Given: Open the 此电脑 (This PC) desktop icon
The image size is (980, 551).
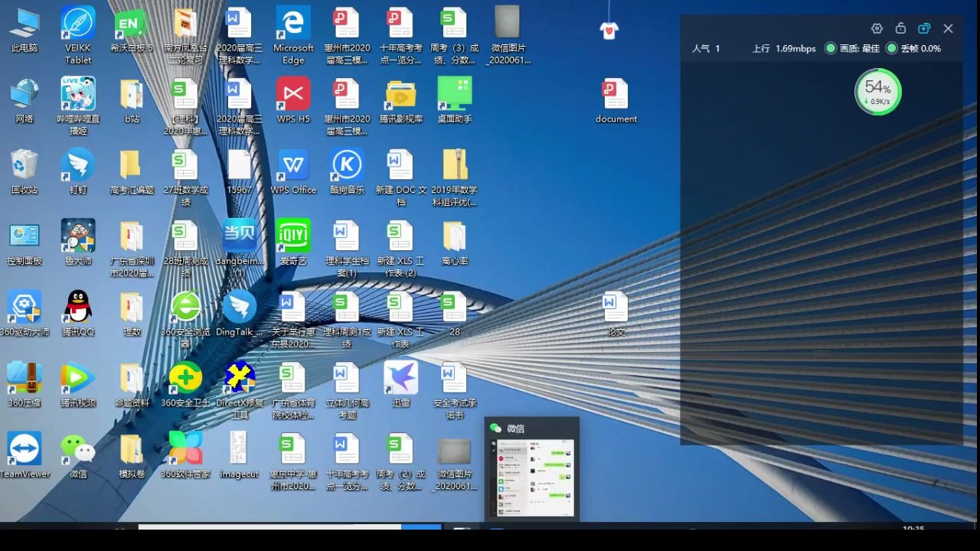Looking at the screenshot, I should (x=24, y=31).
